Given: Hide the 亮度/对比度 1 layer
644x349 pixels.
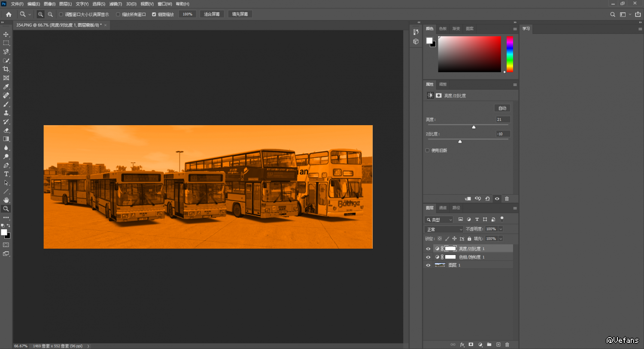Looking at the screenshot, I should (428, 249).
